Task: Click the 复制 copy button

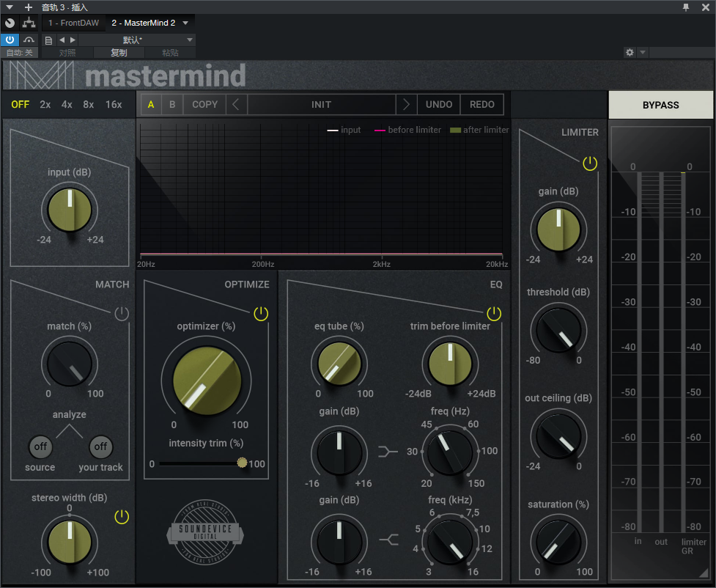Action: (x=119, y=53)
